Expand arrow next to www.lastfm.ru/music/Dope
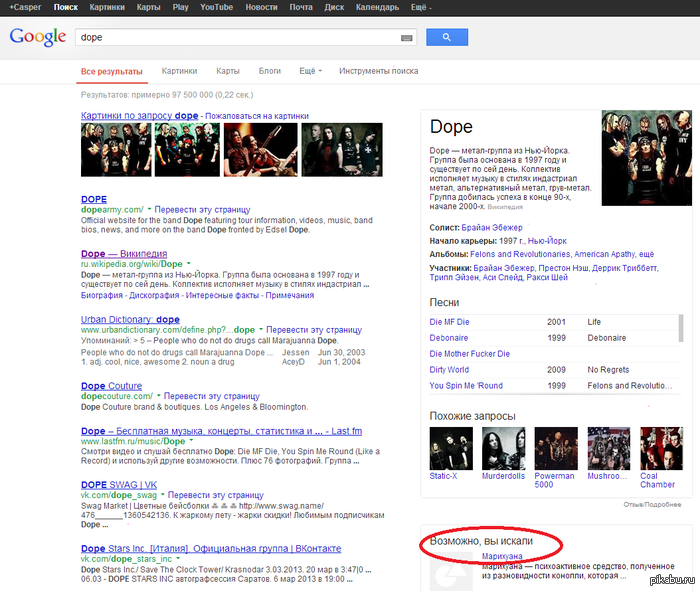The image size is (700, 591). pyautogui.click(x=191, y=441)
